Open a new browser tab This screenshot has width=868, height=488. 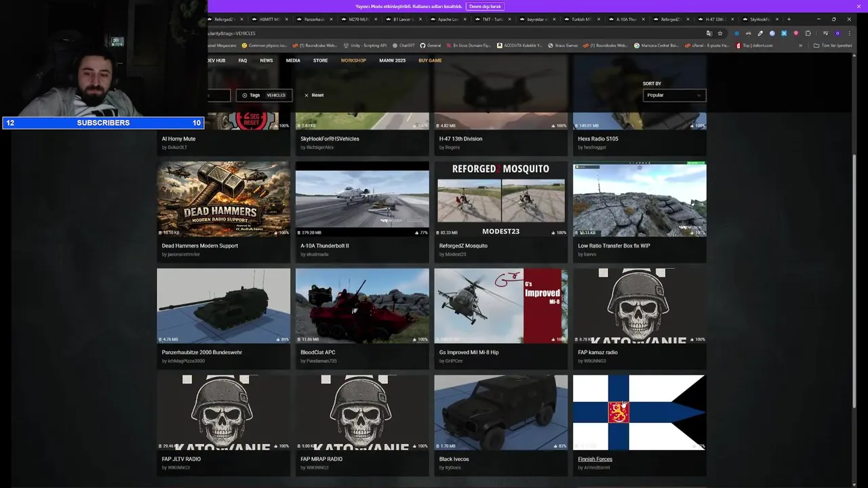pos(789,19)
